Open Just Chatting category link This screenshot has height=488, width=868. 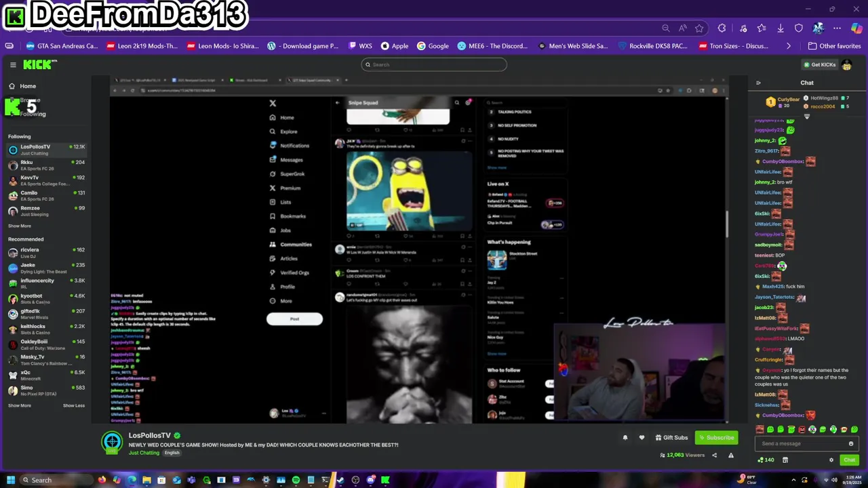coord(144,453)
